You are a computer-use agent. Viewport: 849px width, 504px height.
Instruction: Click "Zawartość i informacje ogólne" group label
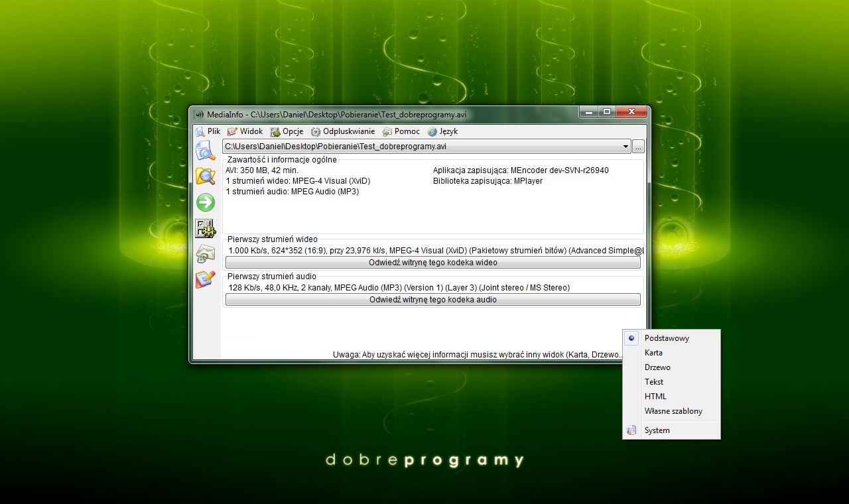click(x=282, y=160)
